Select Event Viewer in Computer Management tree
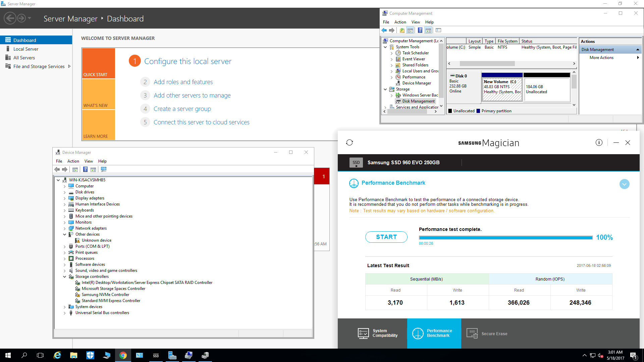The width and height of the screenshot is (644, 362). (414, 59)
